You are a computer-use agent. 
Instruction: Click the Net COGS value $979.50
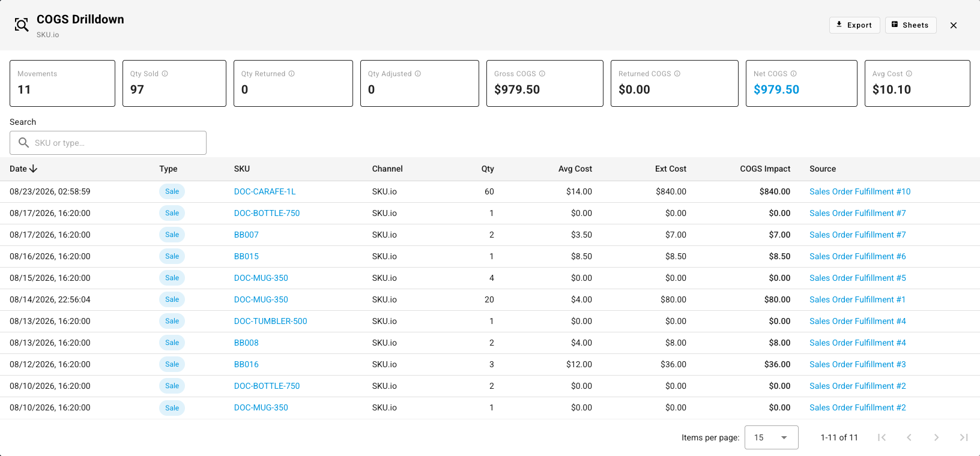pyautogui.click(x=776, y=89)
